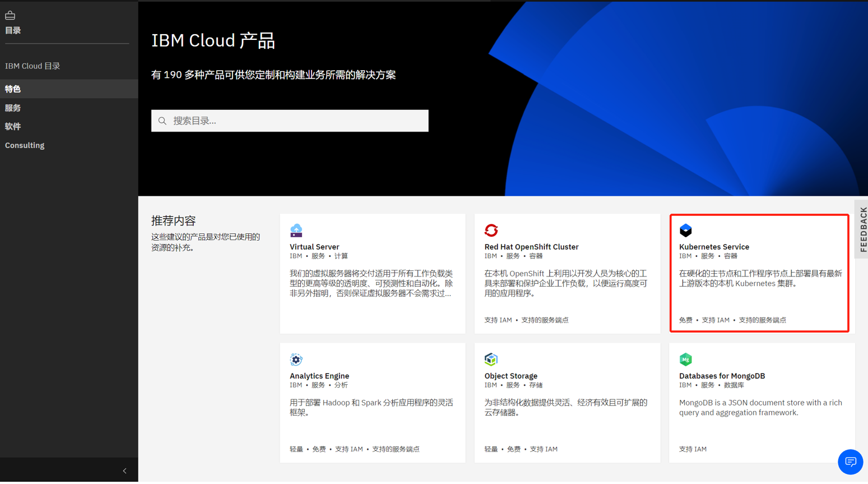Open the Kubernetes Service product card

point(759,273)
